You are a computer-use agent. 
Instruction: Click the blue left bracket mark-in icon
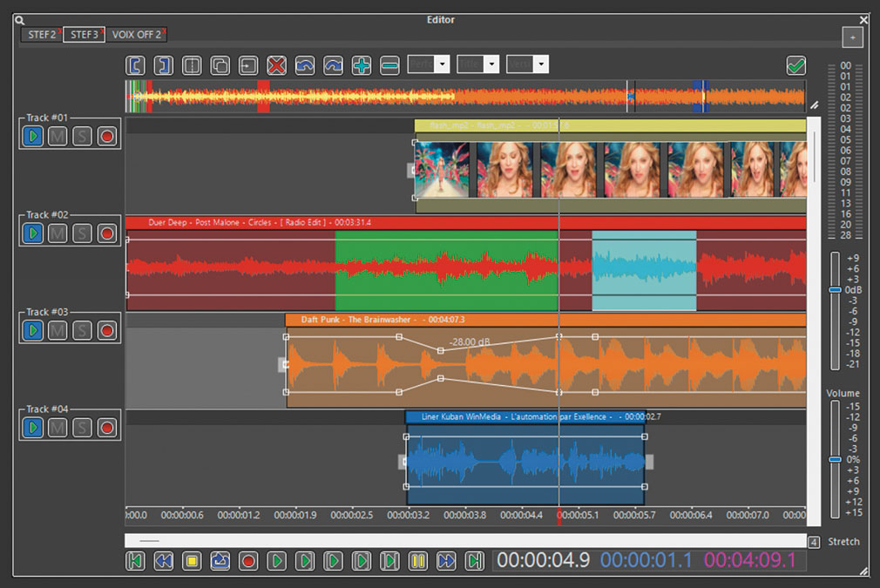(135, 65)
